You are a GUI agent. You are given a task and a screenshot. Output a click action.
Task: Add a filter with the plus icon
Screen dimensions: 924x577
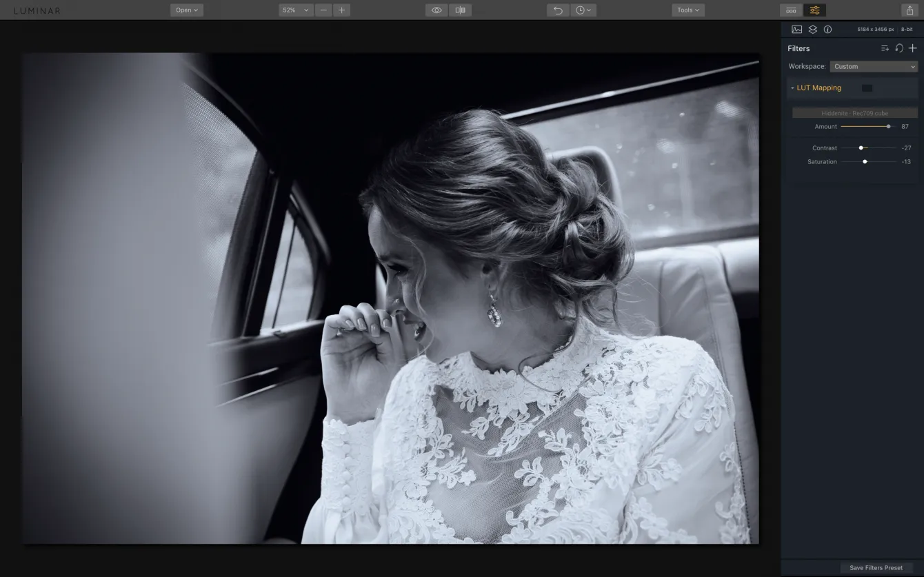coord(912,48)
